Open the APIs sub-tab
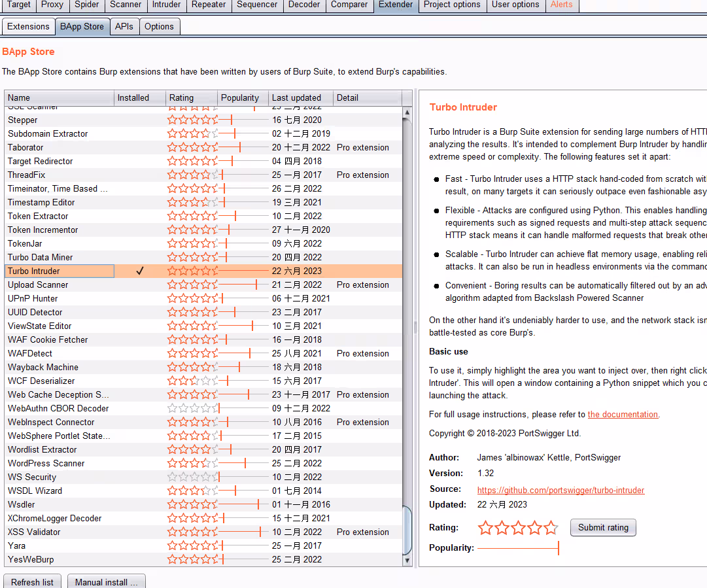The image size is (707, 588). coord(124,26)
